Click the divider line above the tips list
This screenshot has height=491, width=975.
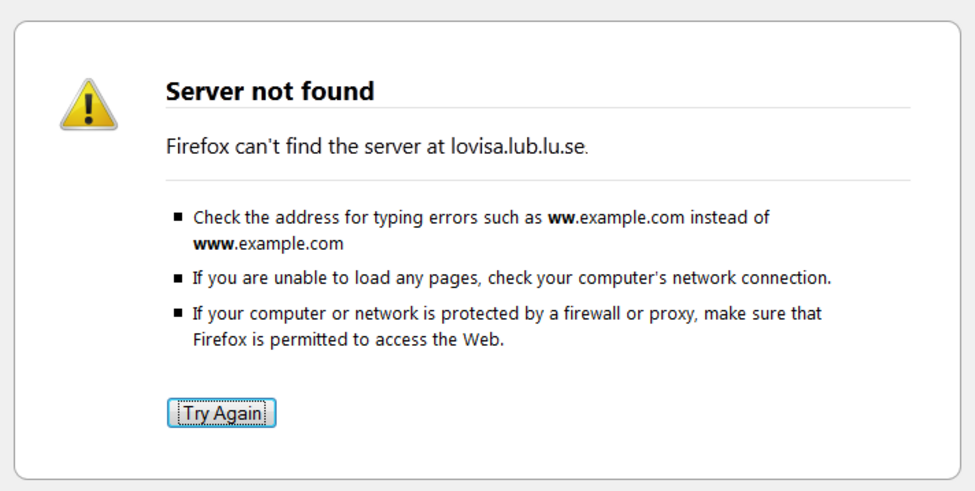tap(538, 180)
